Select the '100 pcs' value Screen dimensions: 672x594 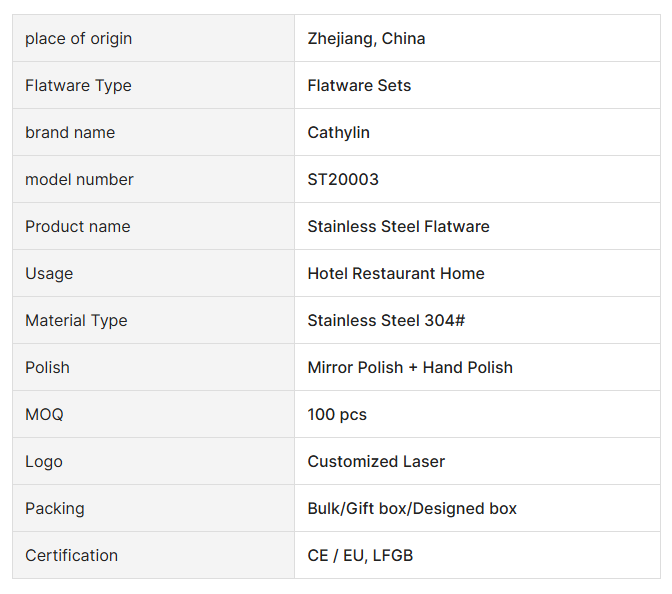(337, 415)
